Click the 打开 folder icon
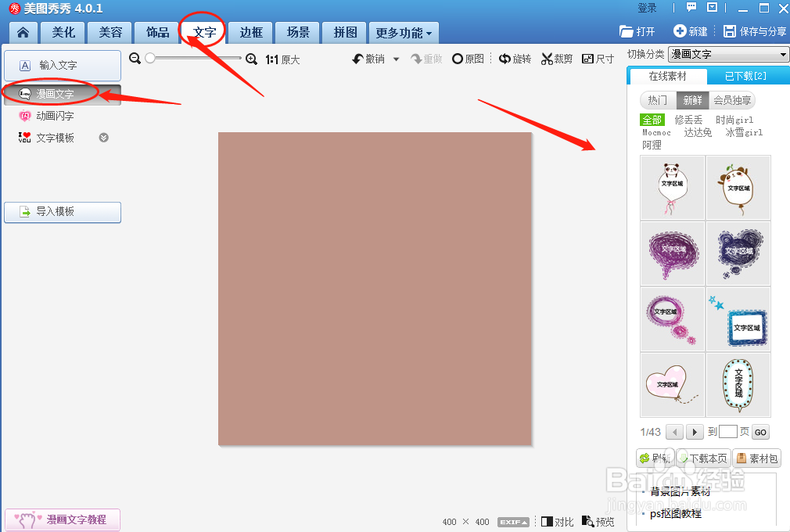The width and height of the screenshot is (790, 532). 627,32
